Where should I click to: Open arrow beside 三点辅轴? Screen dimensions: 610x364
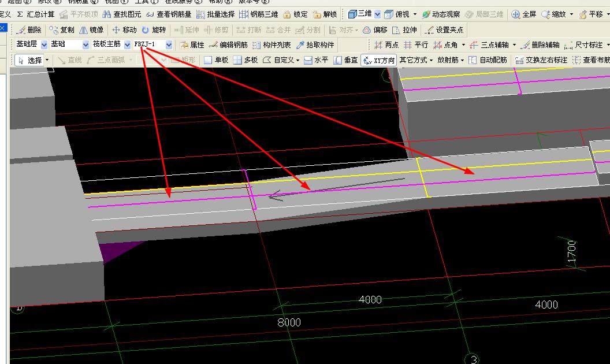click(514, 44)
